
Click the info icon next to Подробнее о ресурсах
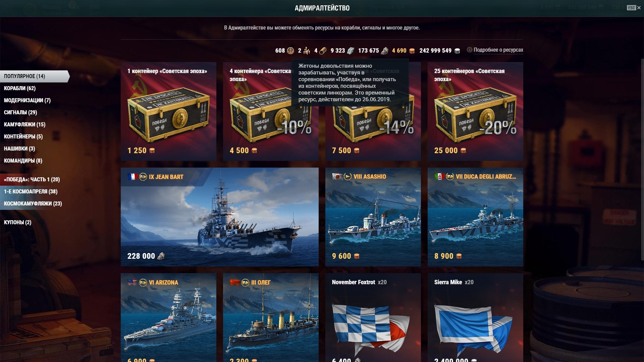point(470,50)
